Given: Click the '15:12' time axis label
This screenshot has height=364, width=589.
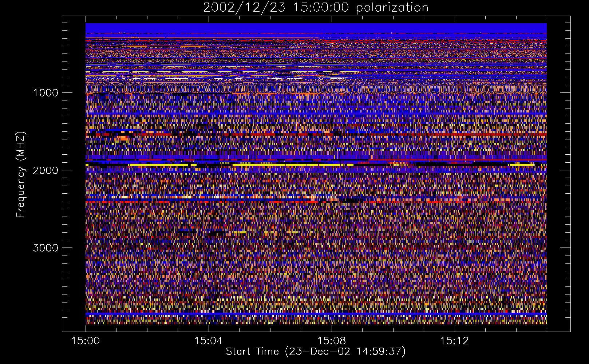Looking at the screenshot, I should point(454,341).
